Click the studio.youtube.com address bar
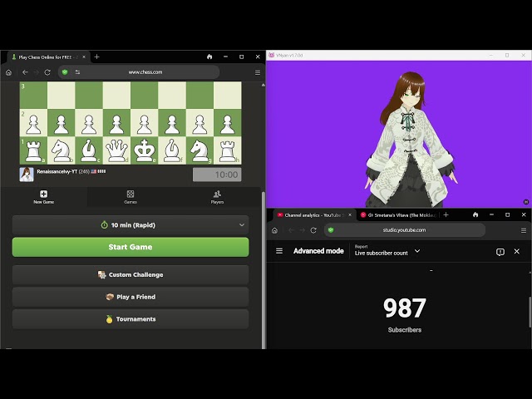Viewport: 532px width, 399px height. click(x=405, y=230)
